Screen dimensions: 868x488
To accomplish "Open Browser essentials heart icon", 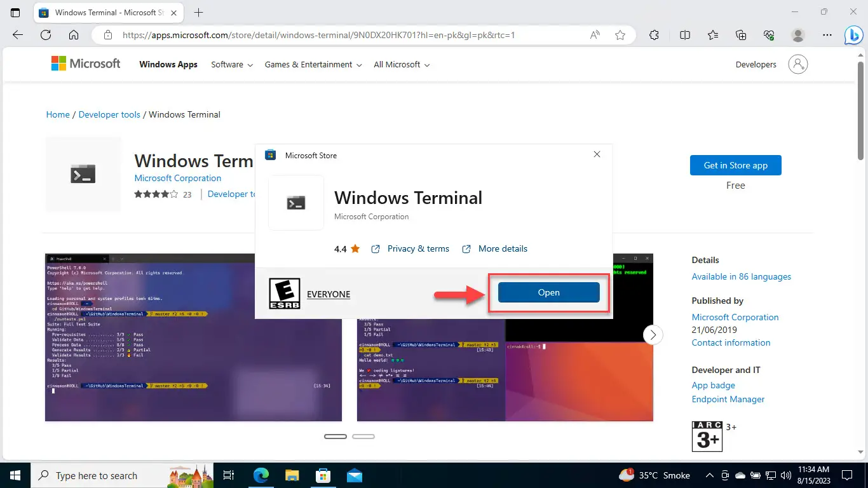I will coord(769,35).
